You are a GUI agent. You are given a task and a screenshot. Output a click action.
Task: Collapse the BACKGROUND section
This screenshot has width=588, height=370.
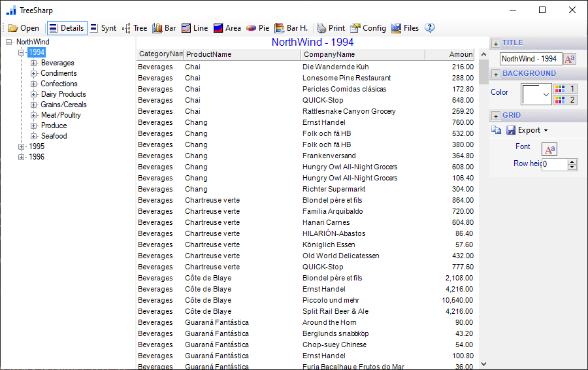(496, 75)
